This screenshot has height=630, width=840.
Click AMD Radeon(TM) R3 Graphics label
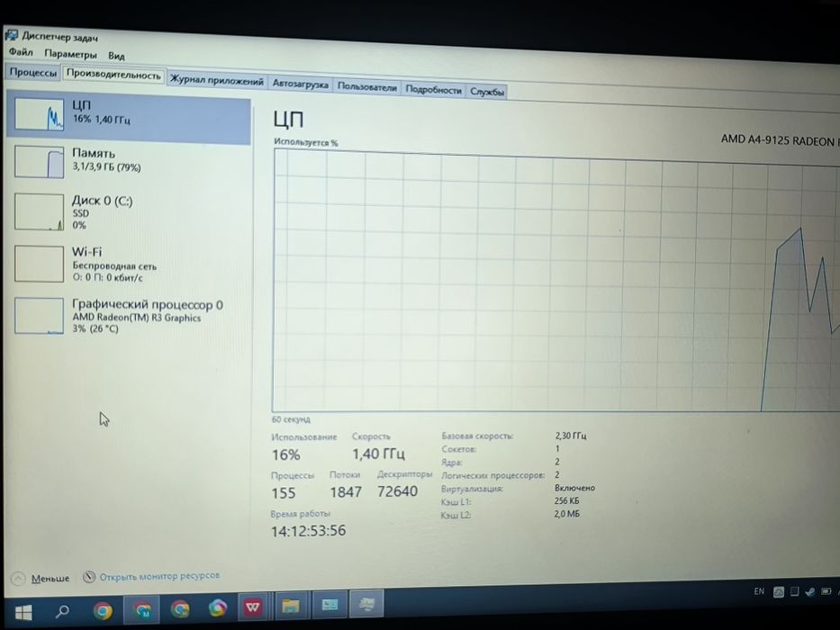[137, 317]
